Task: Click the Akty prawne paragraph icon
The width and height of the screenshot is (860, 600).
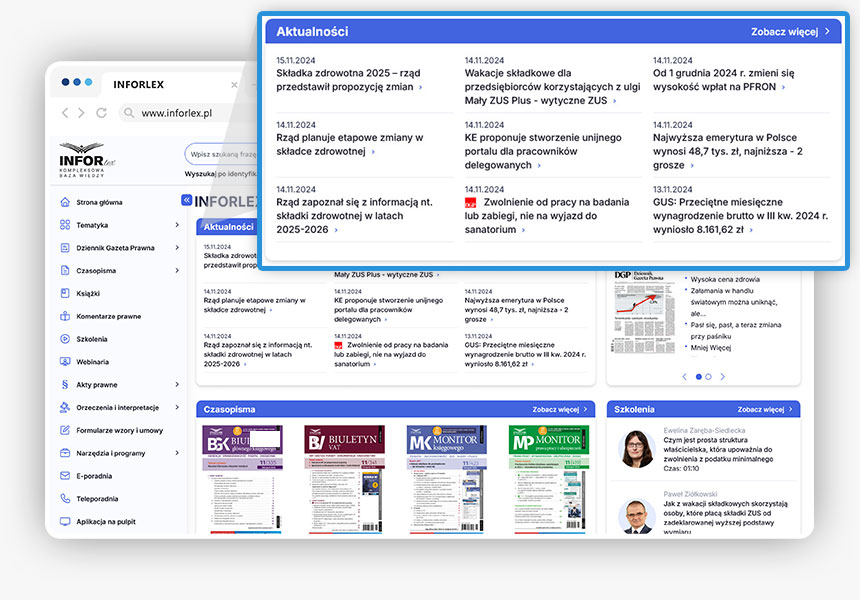Action: coord(65,384)
